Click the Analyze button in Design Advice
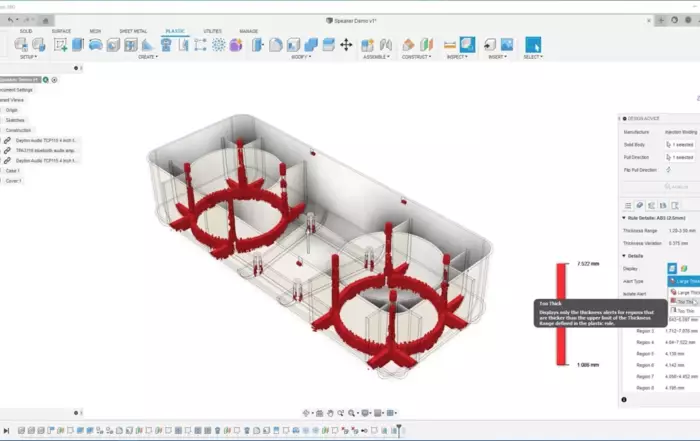This screenshot has width=700, height=441. tap(676, 187)
